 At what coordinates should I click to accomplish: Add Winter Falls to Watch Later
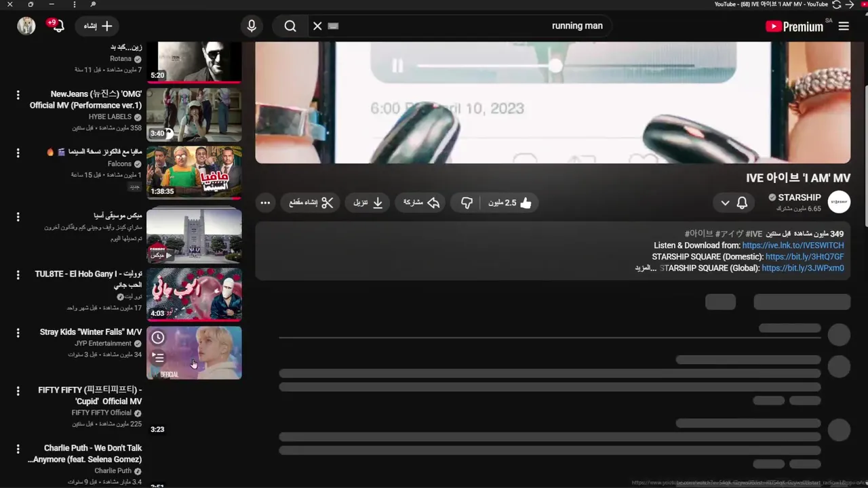(x=158, y=338)
